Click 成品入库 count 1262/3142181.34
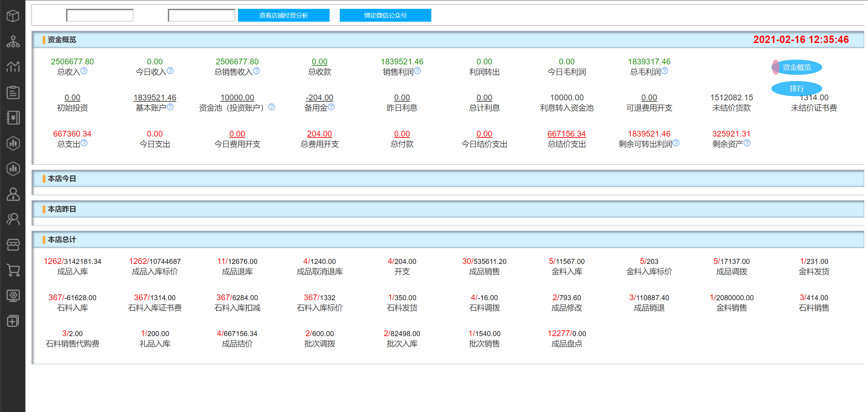The width and height of the screenshot is (868, 412). coord(72,261)
